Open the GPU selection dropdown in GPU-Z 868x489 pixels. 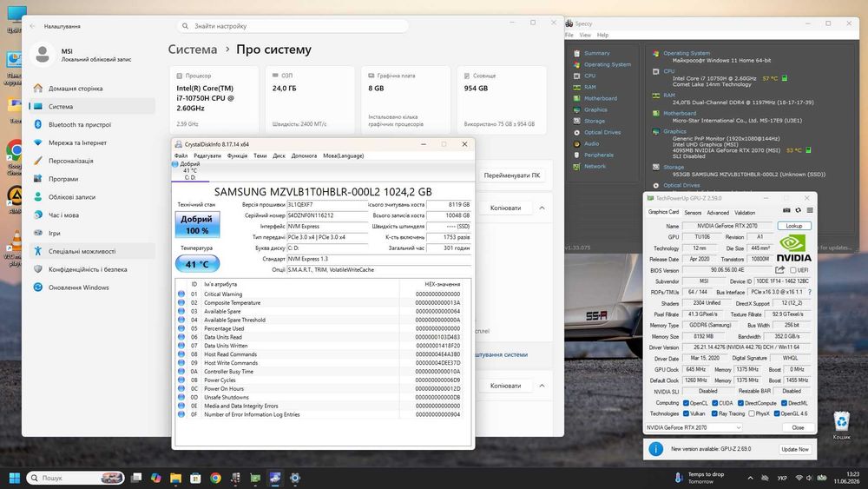(694, 427)
